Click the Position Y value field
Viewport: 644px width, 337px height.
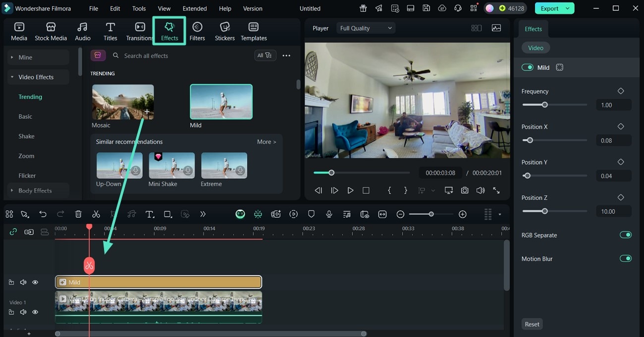613,176
